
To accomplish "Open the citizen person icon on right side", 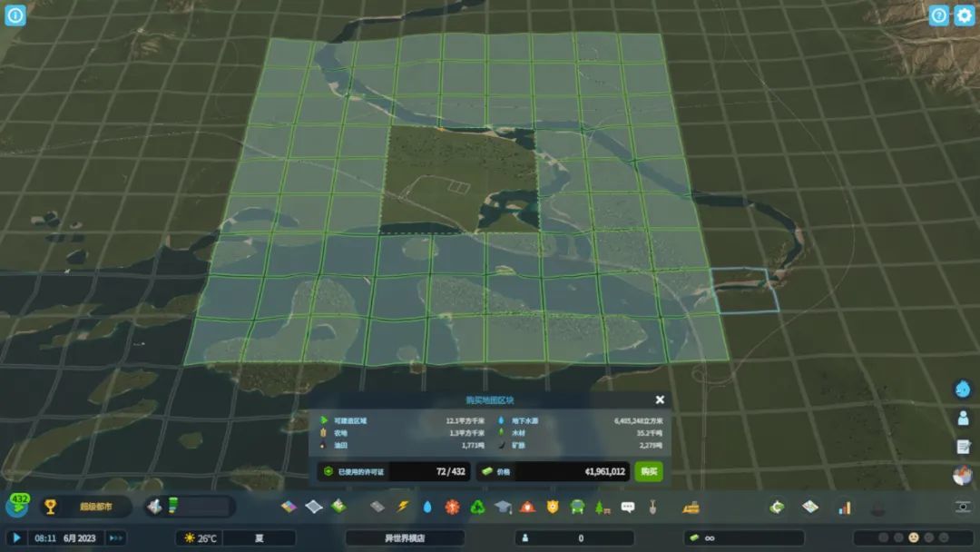I will pos(963,418).
